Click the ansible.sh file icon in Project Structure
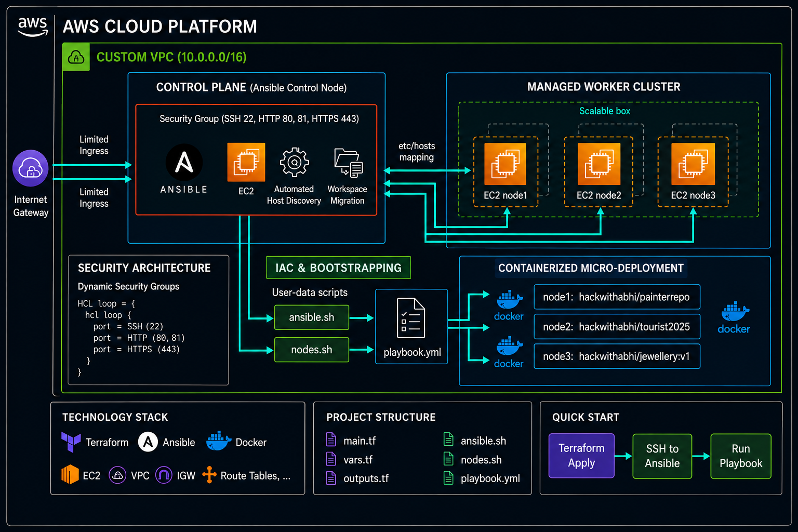Screen dimensions: 798x532 [448, 440]
